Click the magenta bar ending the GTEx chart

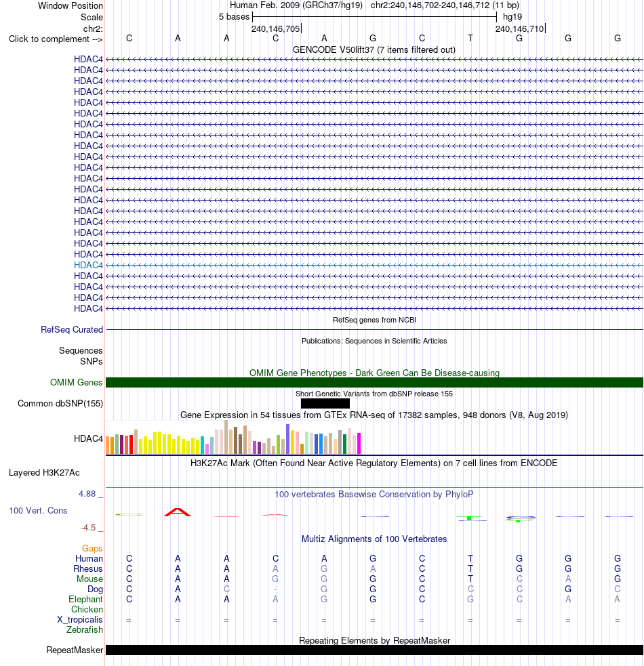click(x=359, y=443)
